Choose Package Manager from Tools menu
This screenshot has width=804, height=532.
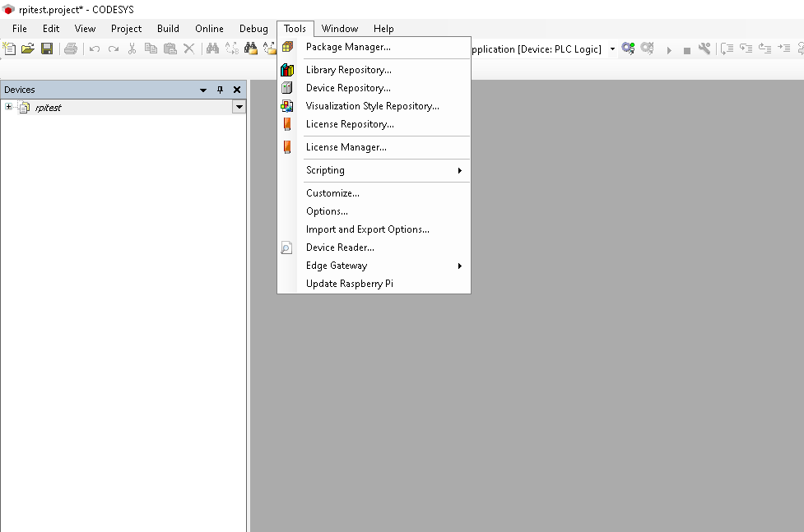pyautogui.click(x=374, y=47)
